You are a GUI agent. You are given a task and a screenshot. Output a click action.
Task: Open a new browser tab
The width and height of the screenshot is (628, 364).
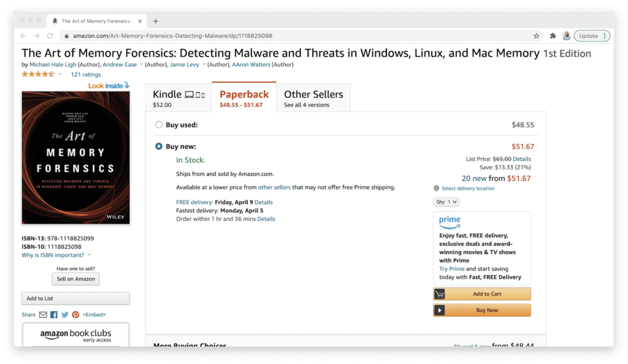156,21
